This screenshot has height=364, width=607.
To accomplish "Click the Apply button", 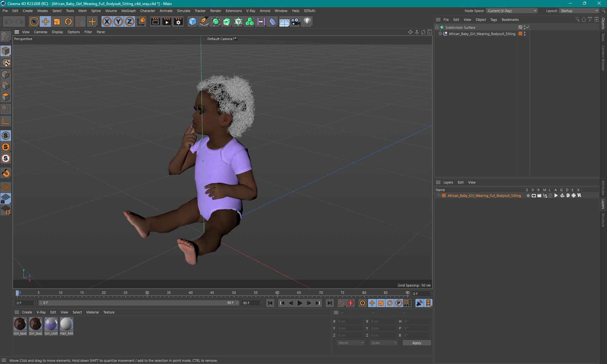I will pyautogui.click(x=417, y=343).
